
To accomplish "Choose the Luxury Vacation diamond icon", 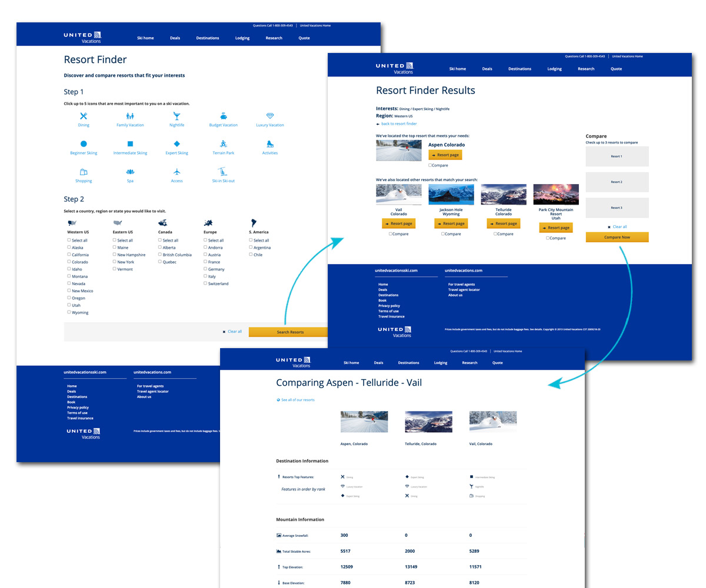I will pos(270,116).
